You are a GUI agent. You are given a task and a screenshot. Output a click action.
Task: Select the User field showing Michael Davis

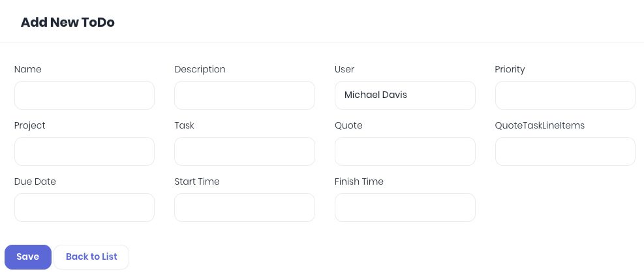[405, 95]
